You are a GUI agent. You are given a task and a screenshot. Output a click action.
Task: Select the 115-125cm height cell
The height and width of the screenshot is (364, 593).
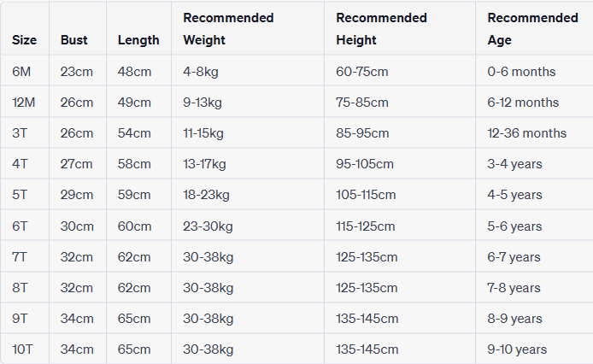pyautogui.click(x=366, y=226)
